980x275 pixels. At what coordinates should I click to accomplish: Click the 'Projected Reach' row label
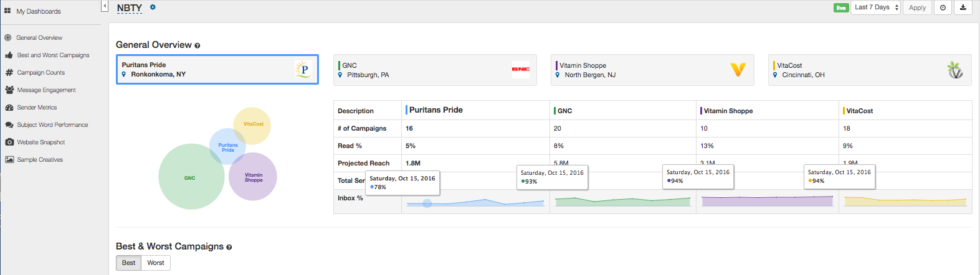[363, 164]
